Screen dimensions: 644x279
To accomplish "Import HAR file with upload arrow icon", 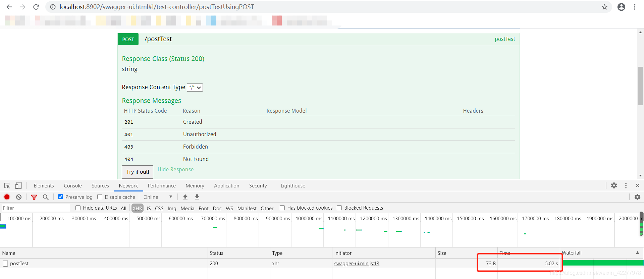I will coord(185,197).
